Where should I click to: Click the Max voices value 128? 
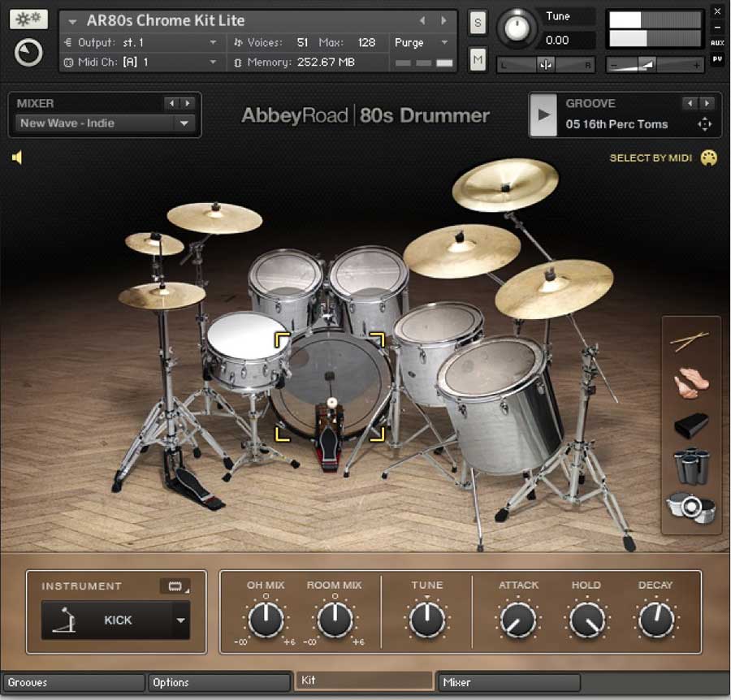(x=366, y=42)
